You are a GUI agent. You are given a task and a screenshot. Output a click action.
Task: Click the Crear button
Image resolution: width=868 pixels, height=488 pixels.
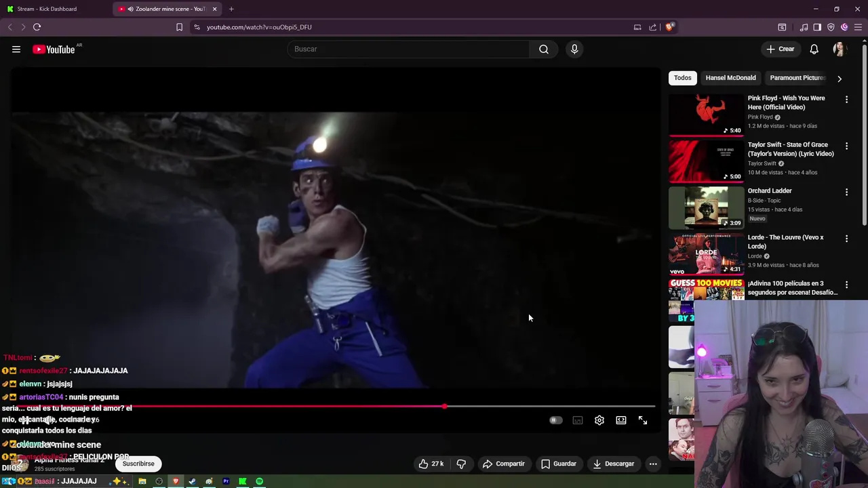(x=780, y=49)
